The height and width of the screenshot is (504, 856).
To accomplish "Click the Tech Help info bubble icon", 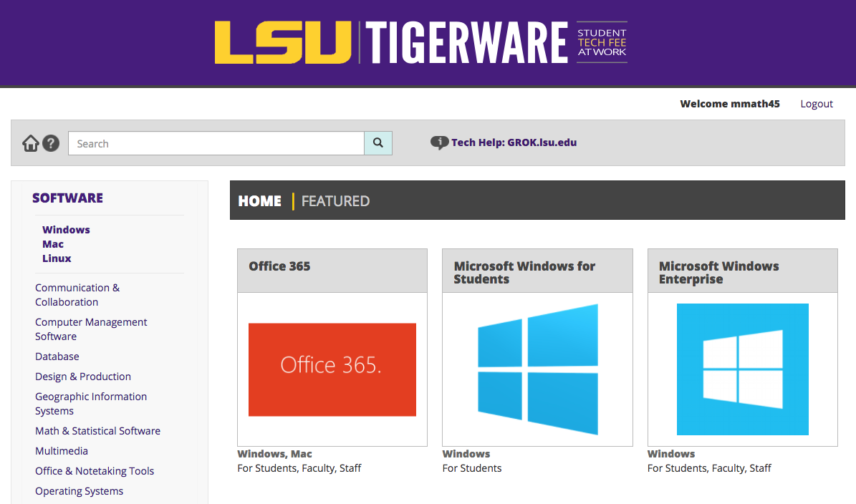I will (440, 142).
